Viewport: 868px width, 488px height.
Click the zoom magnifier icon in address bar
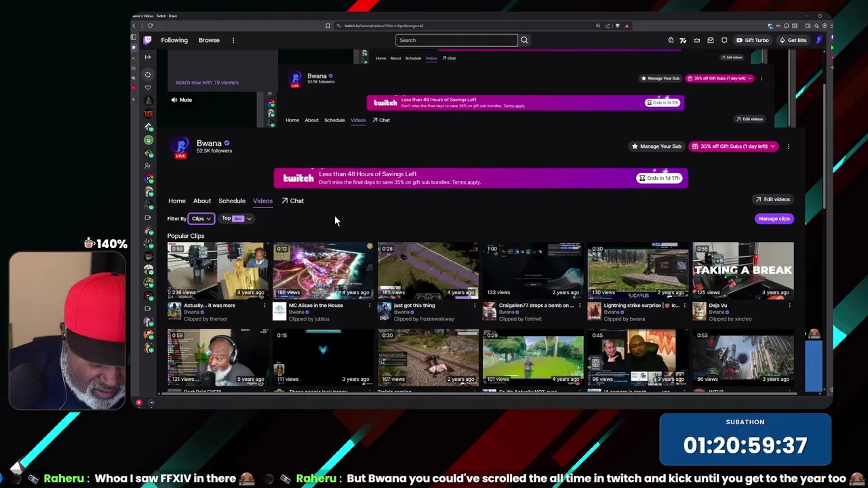coord(598,26)
